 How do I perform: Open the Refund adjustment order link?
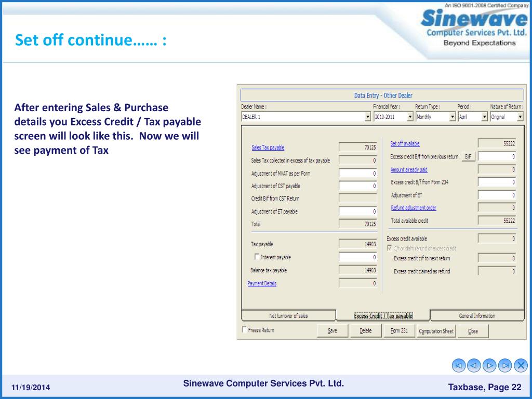414,208
